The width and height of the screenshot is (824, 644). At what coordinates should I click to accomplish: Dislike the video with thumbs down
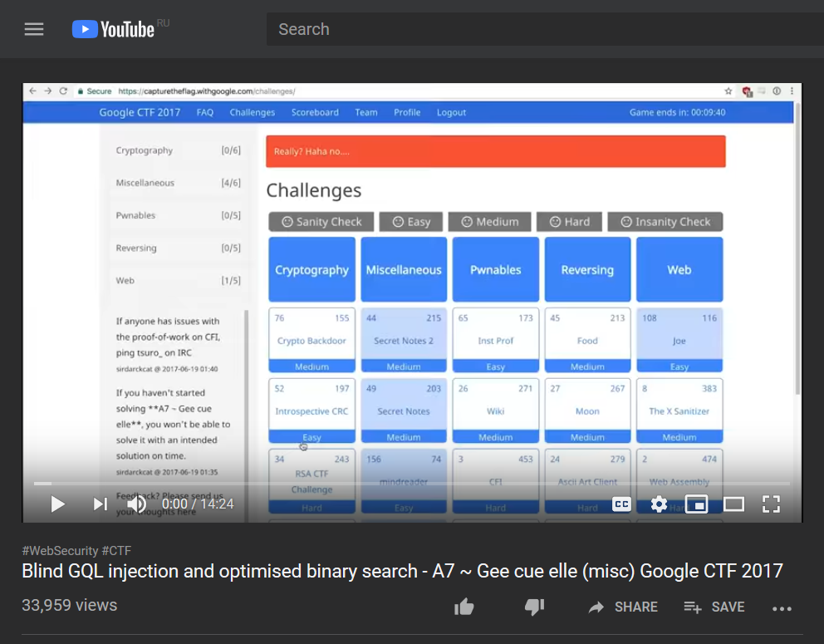[x=534, y=607]
